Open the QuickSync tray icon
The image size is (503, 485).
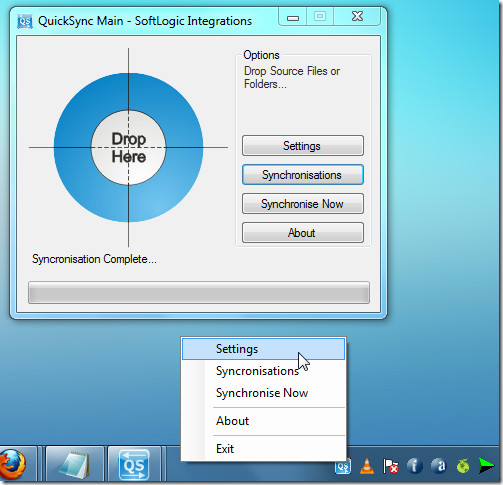click(x=343, y=466)
